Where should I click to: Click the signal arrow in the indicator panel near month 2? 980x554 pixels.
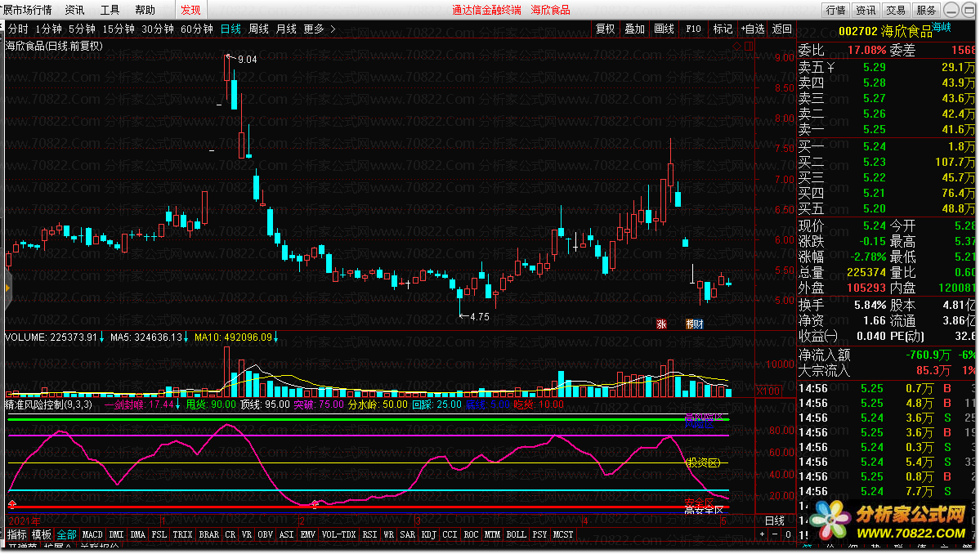pos(315,504)
